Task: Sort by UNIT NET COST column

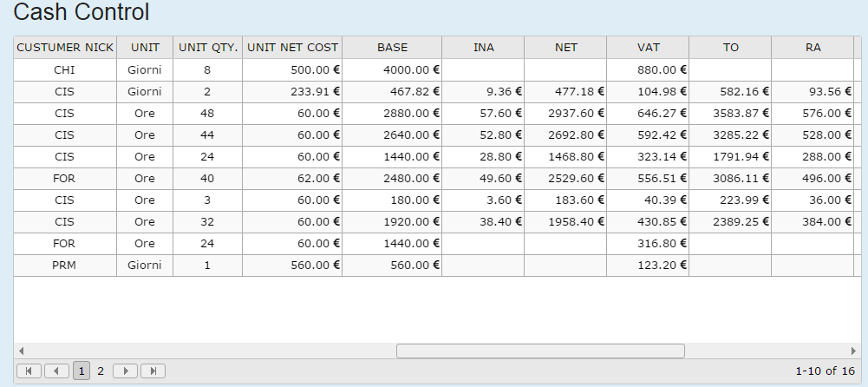Action: coord(292,48)
